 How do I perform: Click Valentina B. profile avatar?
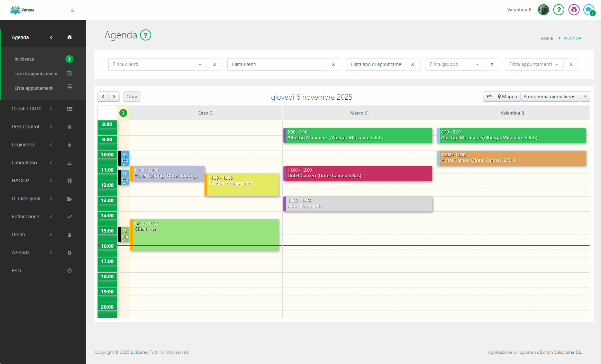[x=543, y=10]
